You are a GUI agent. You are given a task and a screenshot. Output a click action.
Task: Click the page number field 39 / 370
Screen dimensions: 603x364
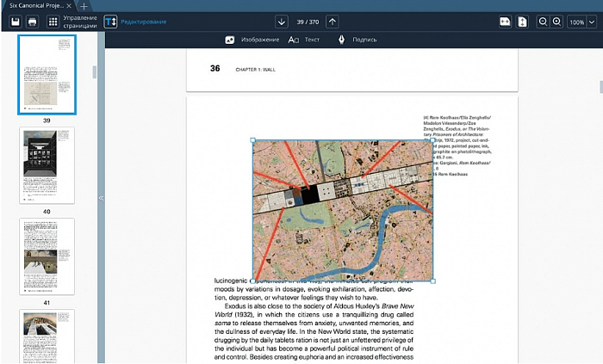point(308,21)
